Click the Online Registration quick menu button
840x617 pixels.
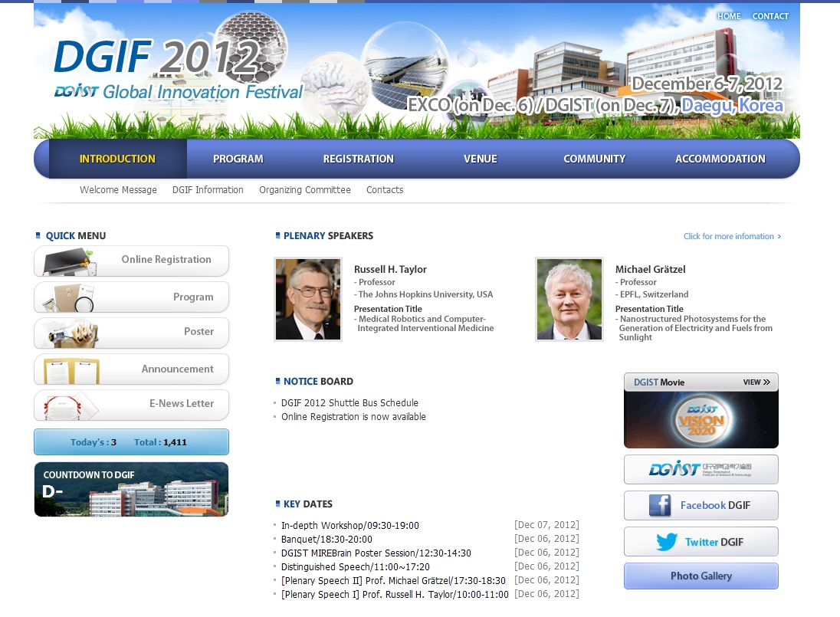(x=131, y=261)
